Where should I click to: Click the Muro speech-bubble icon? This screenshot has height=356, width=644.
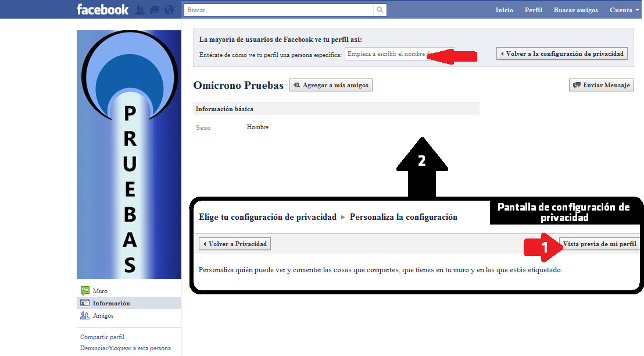[x=85, y=291]
